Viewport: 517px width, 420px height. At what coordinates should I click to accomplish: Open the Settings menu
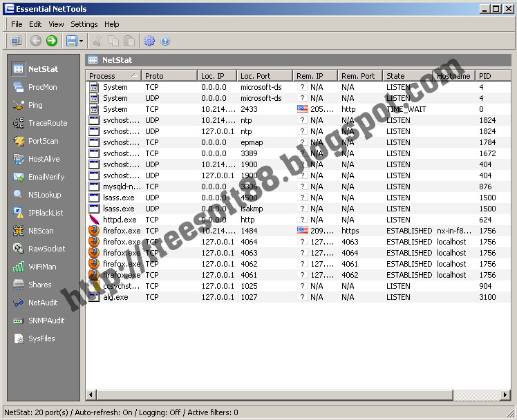pos(84,24)
